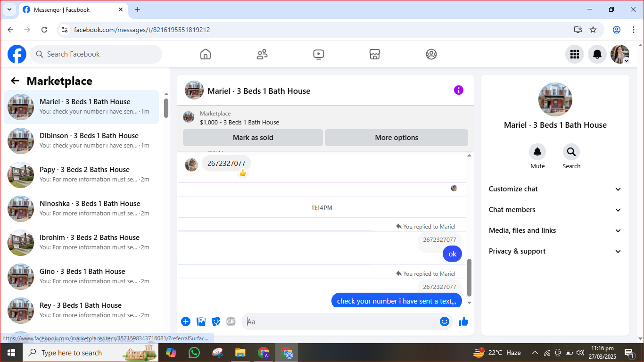Image resolution: width=644 pixels, height=362 pixels.
Task: Click the "ok" message bubble
Action: [452, 254]
